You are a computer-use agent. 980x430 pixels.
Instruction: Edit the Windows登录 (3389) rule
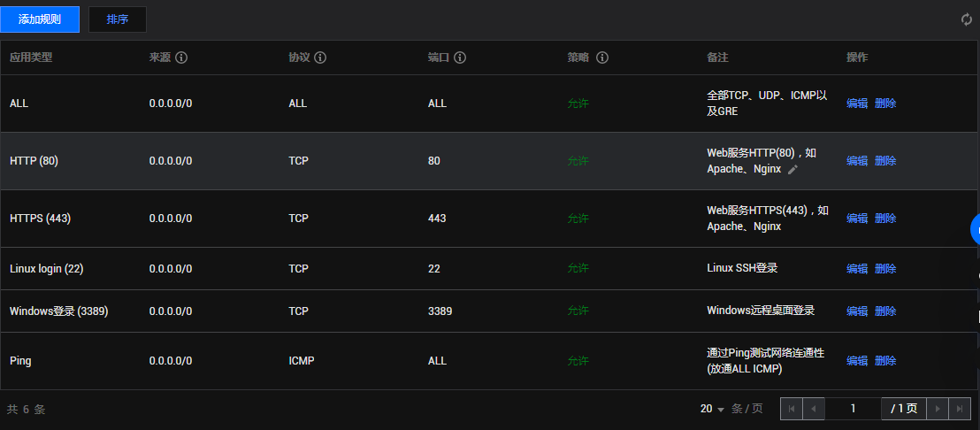point(857,311)
